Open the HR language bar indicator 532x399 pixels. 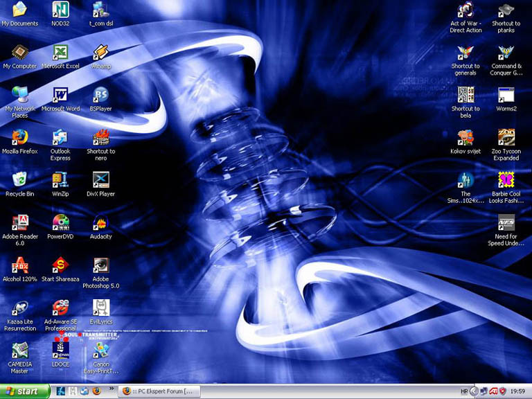pos(464,391)
